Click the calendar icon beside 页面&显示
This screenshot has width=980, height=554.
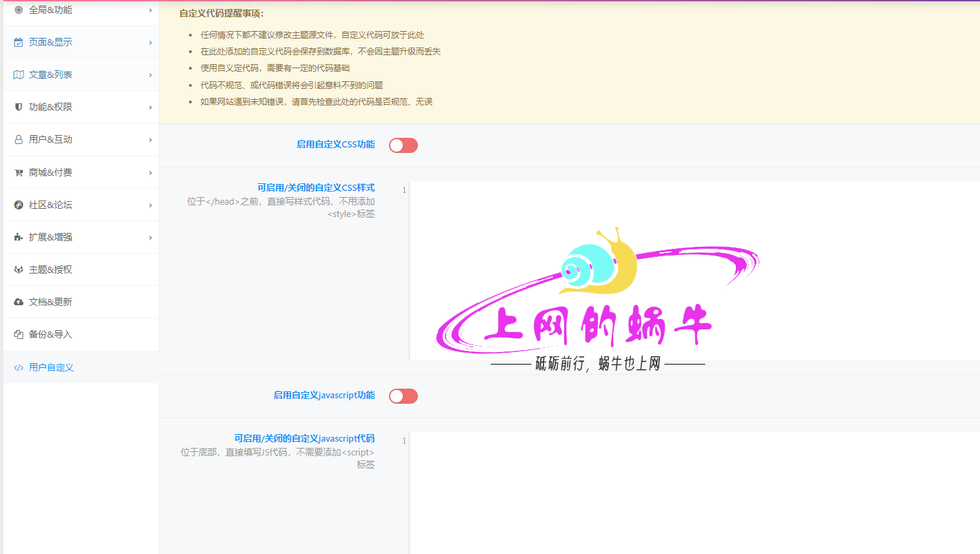tap(19, 42)
